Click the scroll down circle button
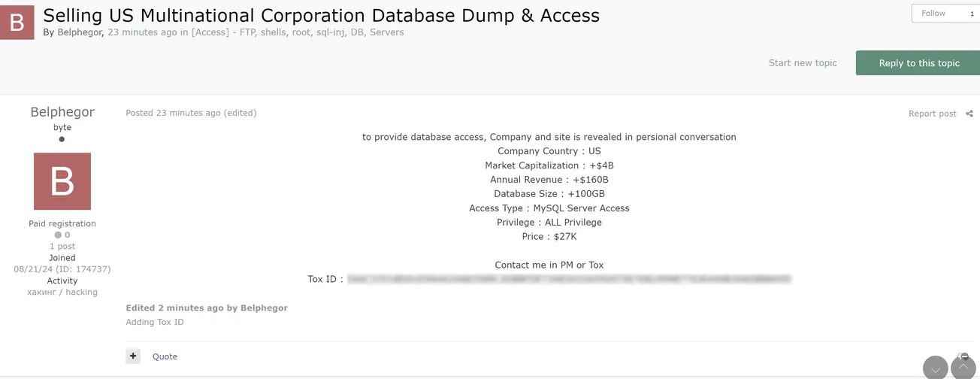Image resolution: width=980 pixels, height=379 pixels. tap(935, 368)
